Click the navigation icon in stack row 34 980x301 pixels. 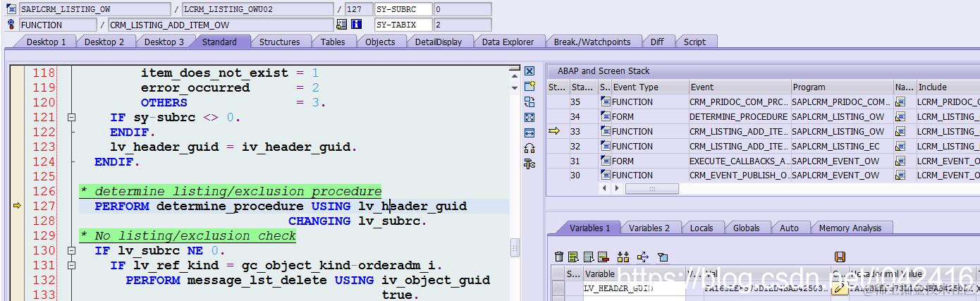[x=900, y=116]
